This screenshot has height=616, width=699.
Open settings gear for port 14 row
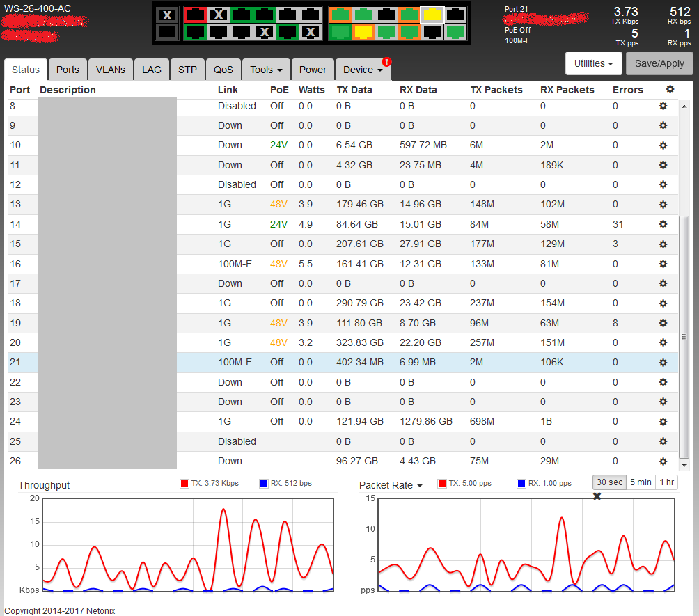pos(663,224)
